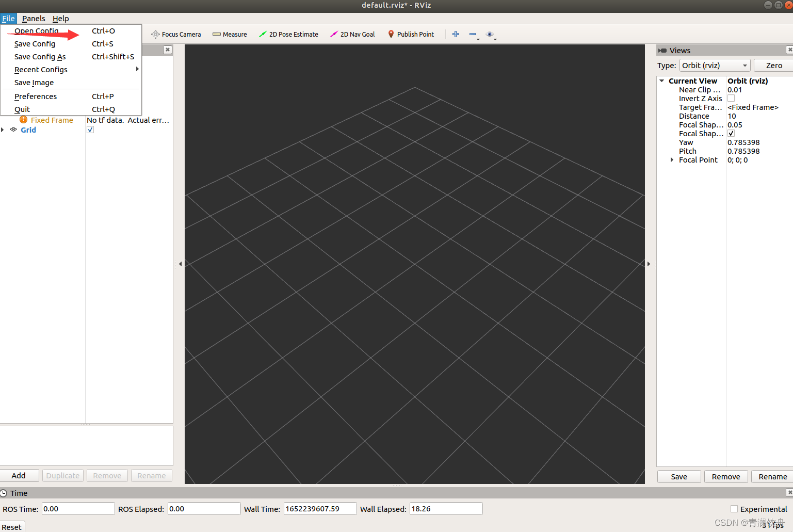Click the Add display button
The image size is (793, 532).
[19, 476]
